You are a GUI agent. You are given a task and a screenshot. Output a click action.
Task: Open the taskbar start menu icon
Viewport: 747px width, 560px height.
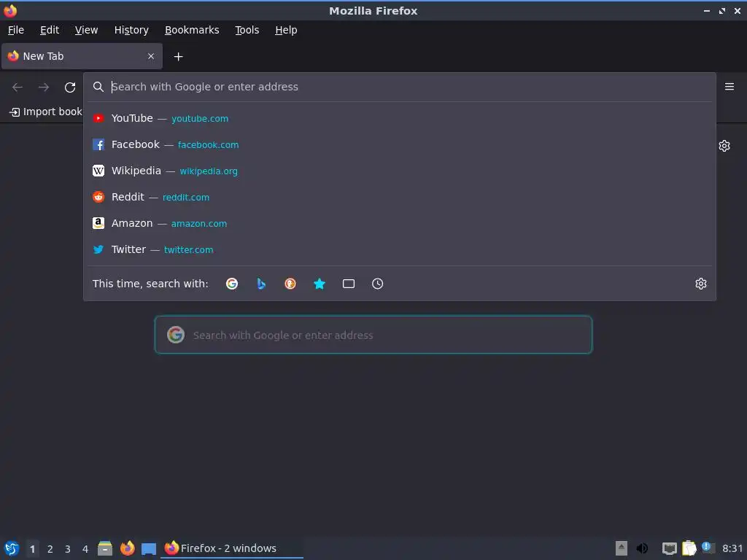point(12,548)
